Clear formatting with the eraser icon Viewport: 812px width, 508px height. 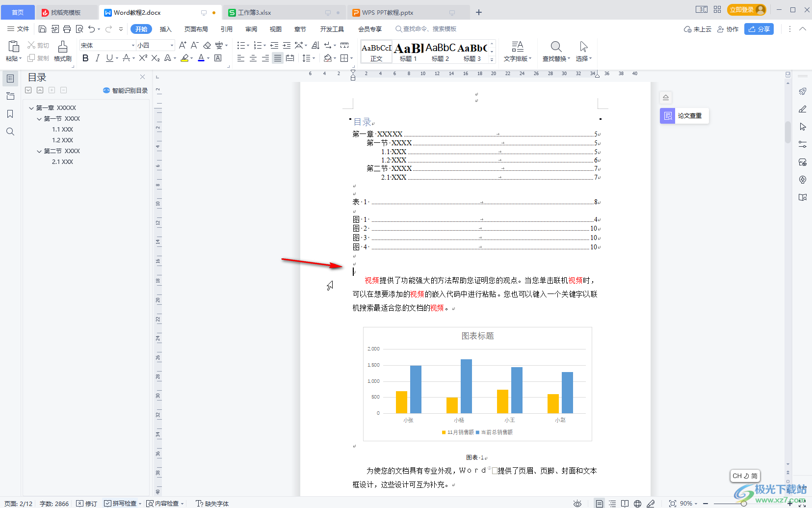tap(207, 45)
